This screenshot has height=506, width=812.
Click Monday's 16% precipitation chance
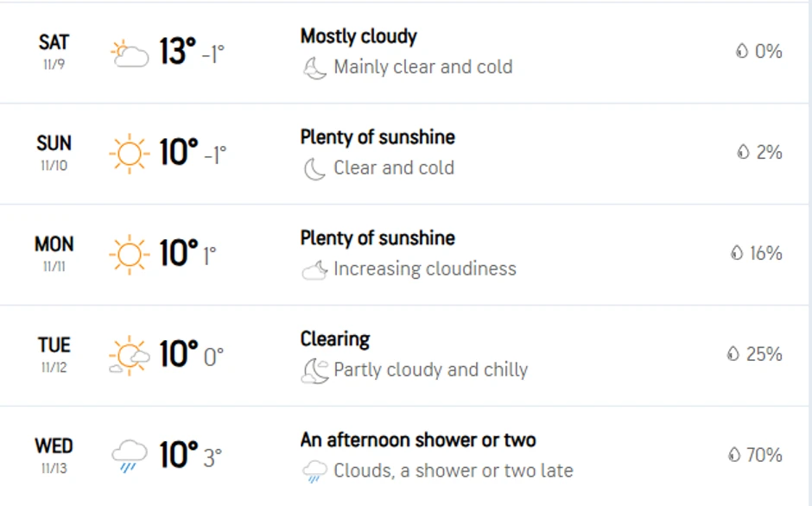point(765,253)
